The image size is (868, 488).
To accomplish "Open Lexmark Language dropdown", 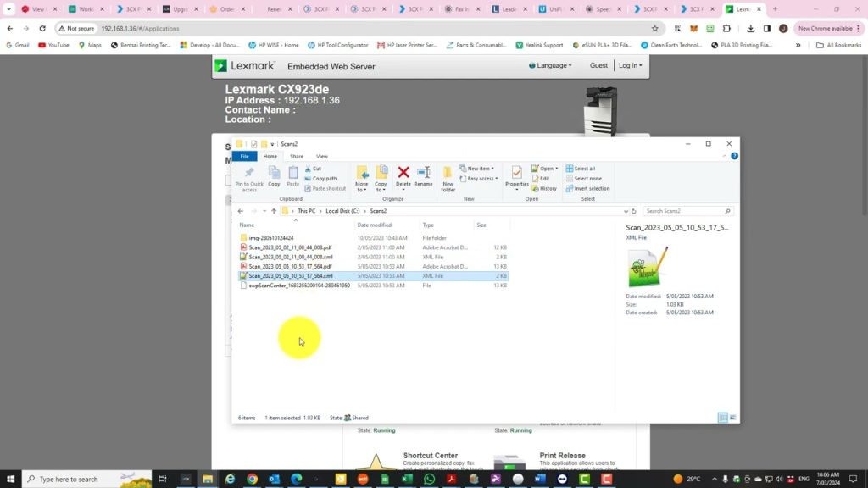I will pos(550,65).
